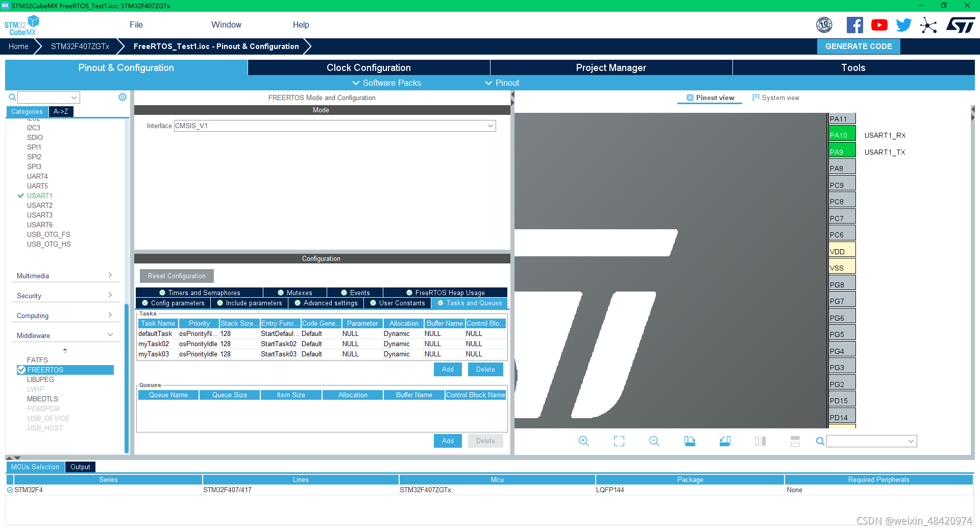
Task: Open Config parameters tab
Action: pos(173,303)
